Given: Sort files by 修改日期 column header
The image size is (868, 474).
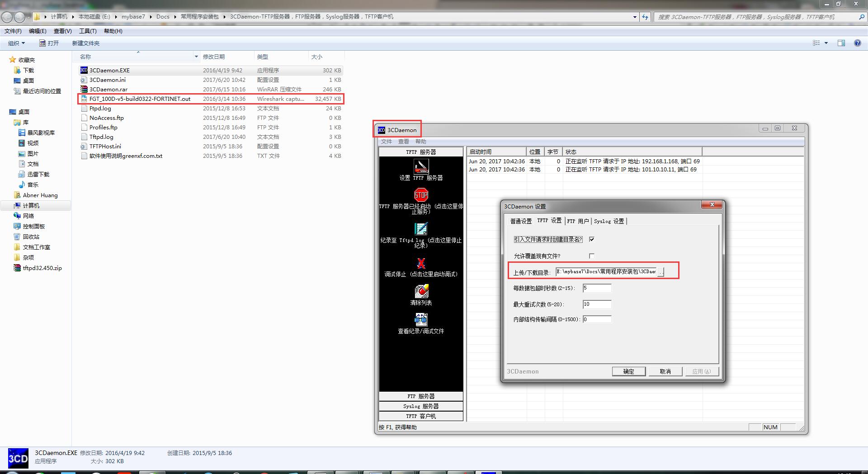Looking at the screenshot, I should point(226,57).
